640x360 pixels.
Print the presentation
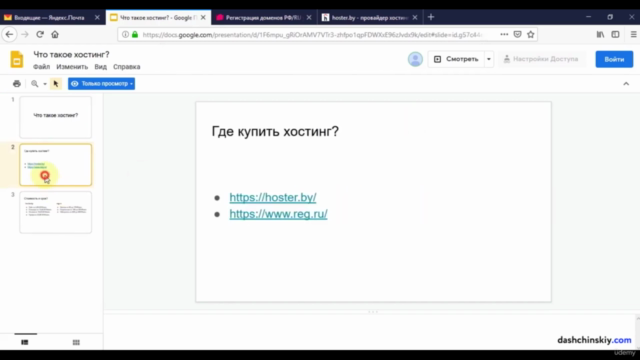[17, 84]
